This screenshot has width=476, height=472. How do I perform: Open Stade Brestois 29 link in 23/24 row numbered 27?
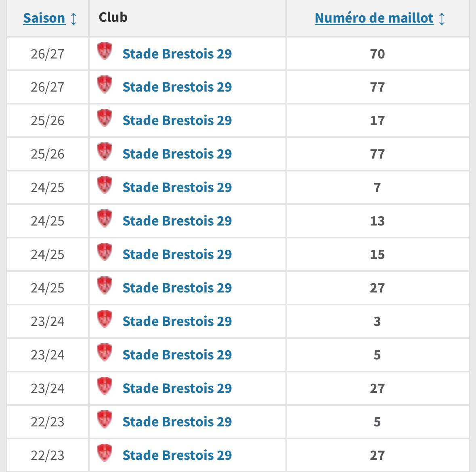point(177,388)
